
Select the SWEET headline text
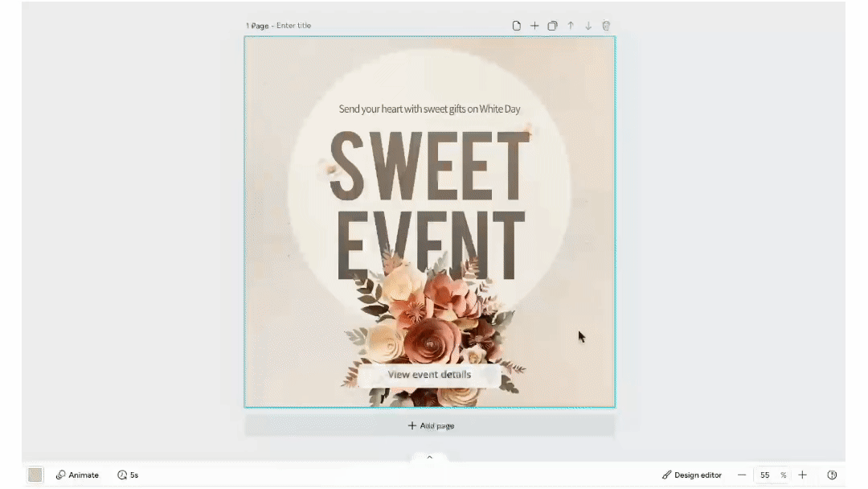click(429, 166)
